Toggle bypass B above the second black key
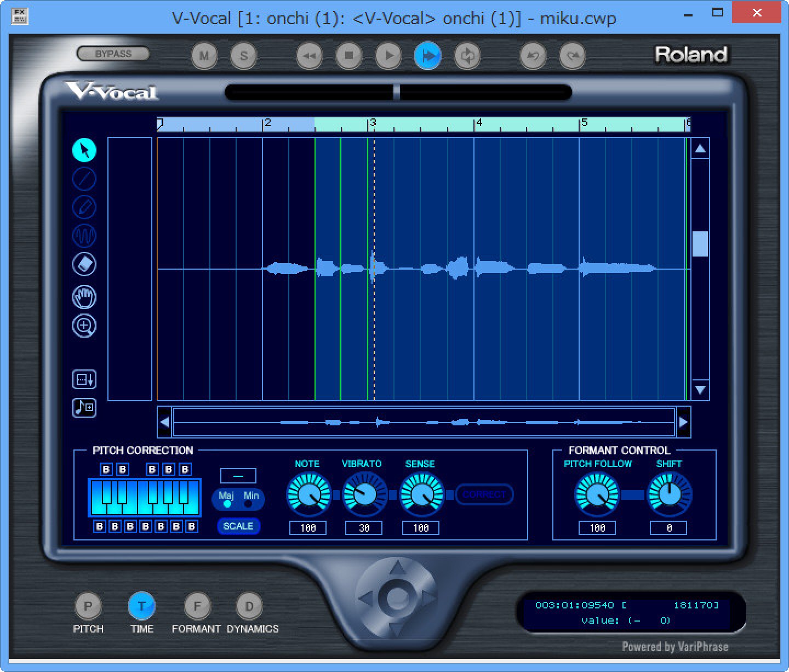Screen dimensions: 789x672 tap(123, 469)
